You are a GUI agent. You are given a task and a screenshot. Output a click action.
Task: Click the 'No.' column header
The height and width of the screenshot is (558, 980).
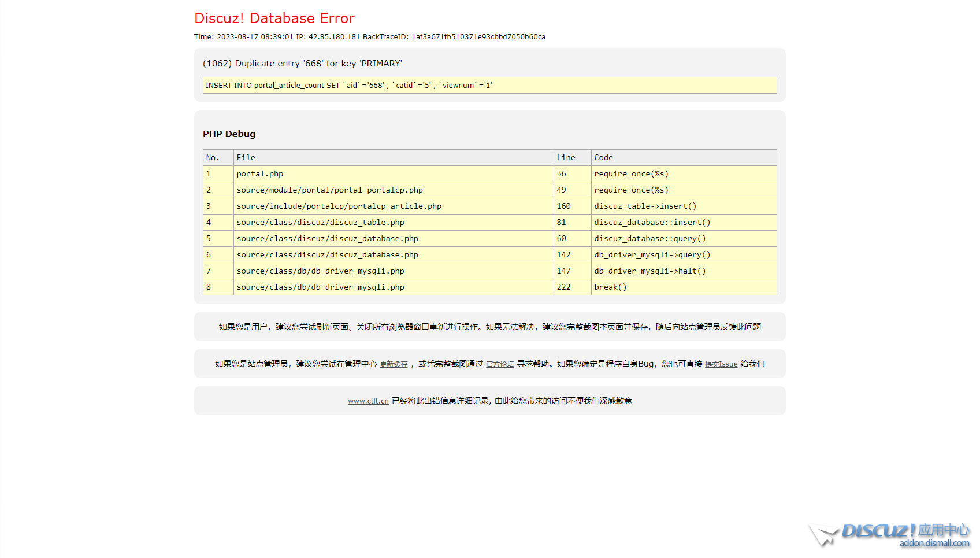(x=218, y=158)
